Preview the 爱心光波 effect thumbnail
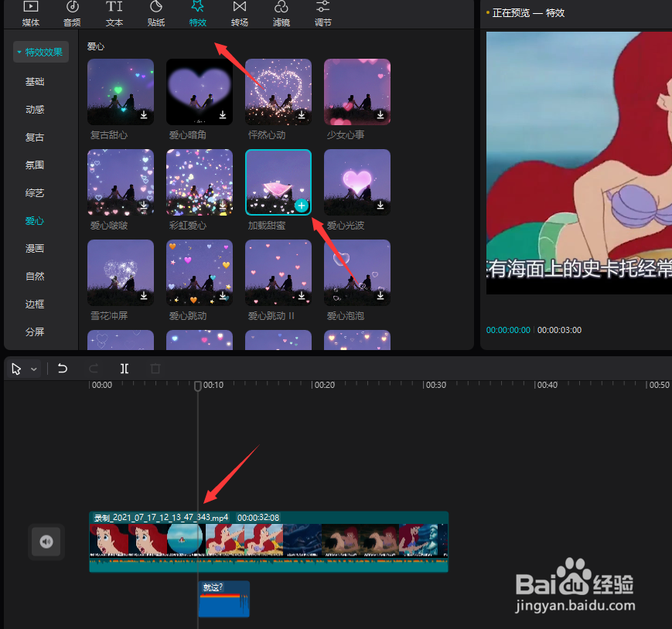The width and height of the screenshot is (672, 629). click(x=357, y=182)
